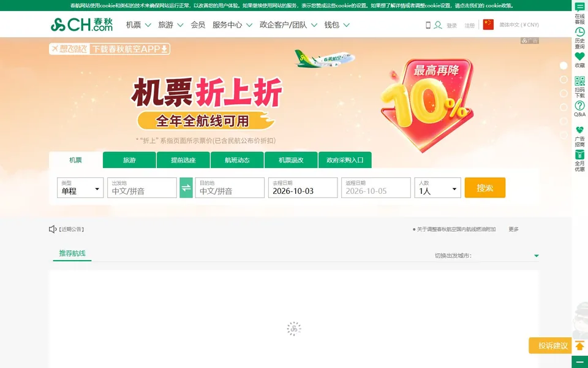This screenshot has height=368, width=588.
Task: Click the orange back-to-top arrow icon
Action: click(580, 346)
